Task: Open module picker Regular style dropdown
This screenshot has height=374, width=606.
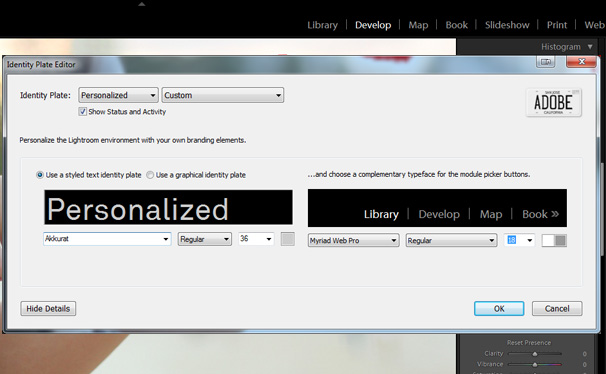Action: tap(451, 240)
